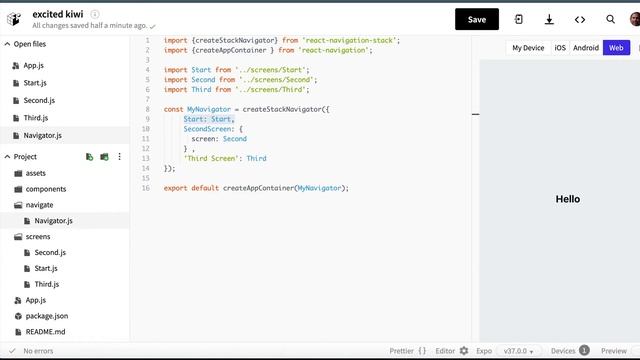Screen dimensions: 640x360
Task: Open the user avatar menu
Action: (x=635, y=19)
